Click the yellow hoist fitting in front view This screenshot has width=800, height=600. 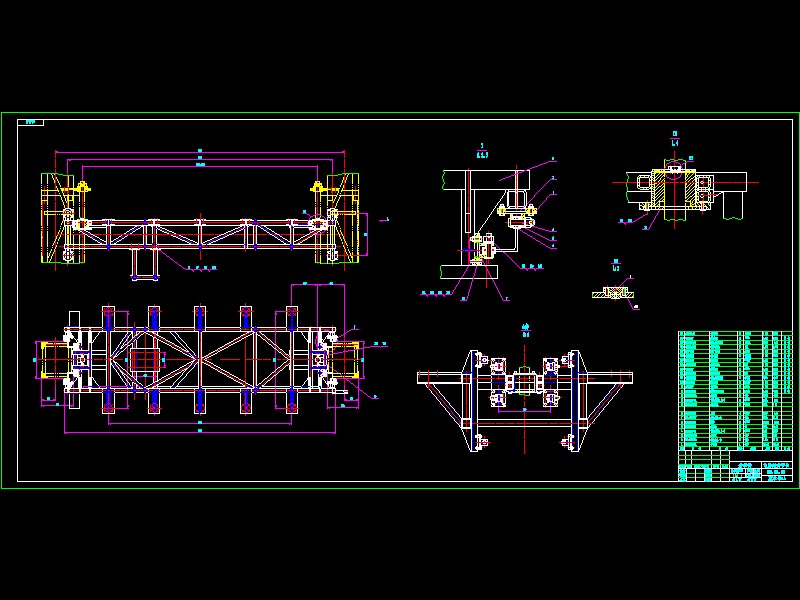(x=84, y=188)
